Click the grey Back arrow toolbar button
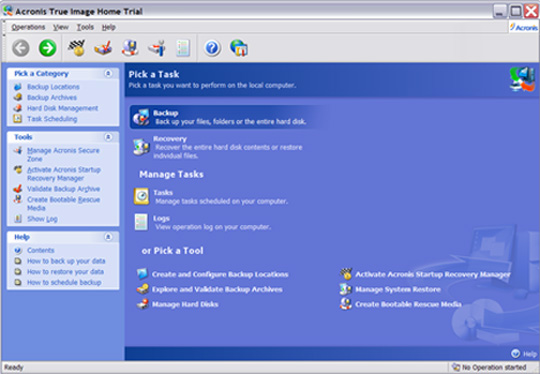 [21, 48]
